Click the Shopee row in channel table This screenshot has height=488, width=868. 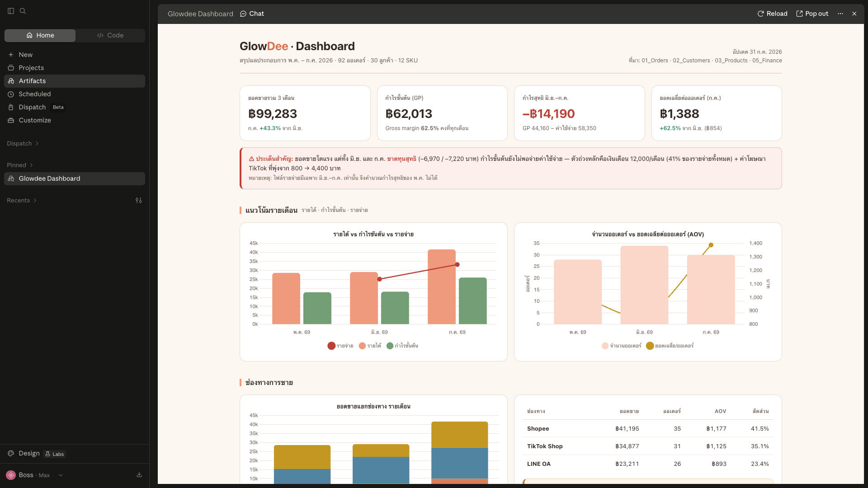pyautogui.click(x=648, y=429)
